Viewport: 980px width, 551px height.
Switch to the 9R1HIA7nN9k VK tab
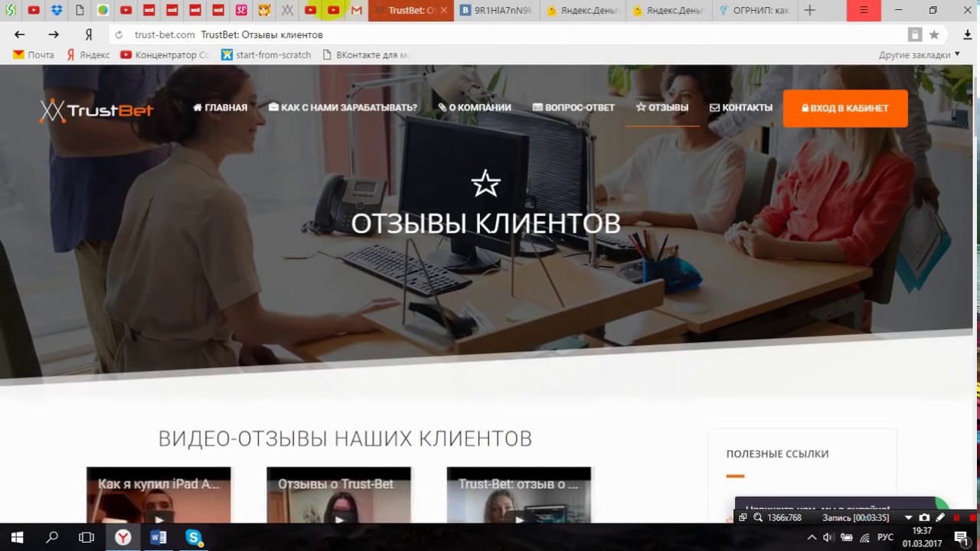point(497,11)
